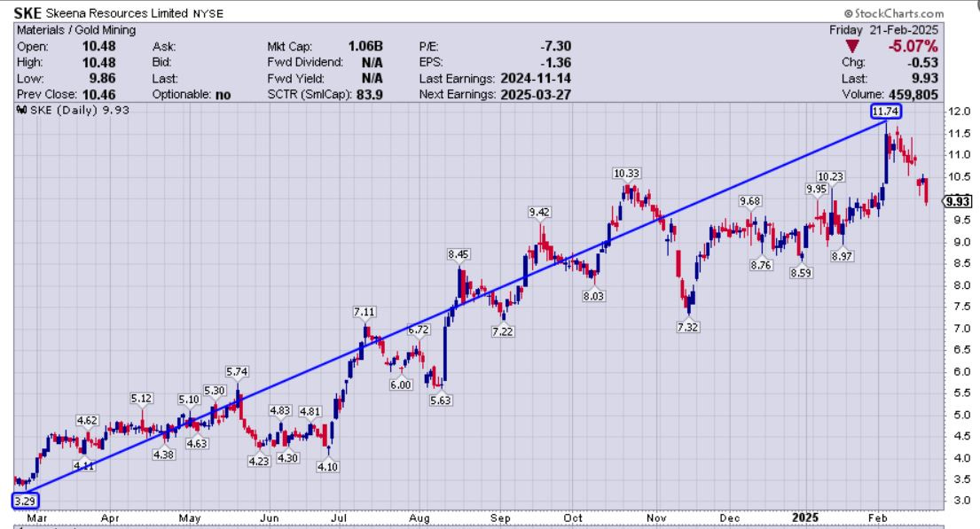Click the 9.68 December high label

pos(749,201)
